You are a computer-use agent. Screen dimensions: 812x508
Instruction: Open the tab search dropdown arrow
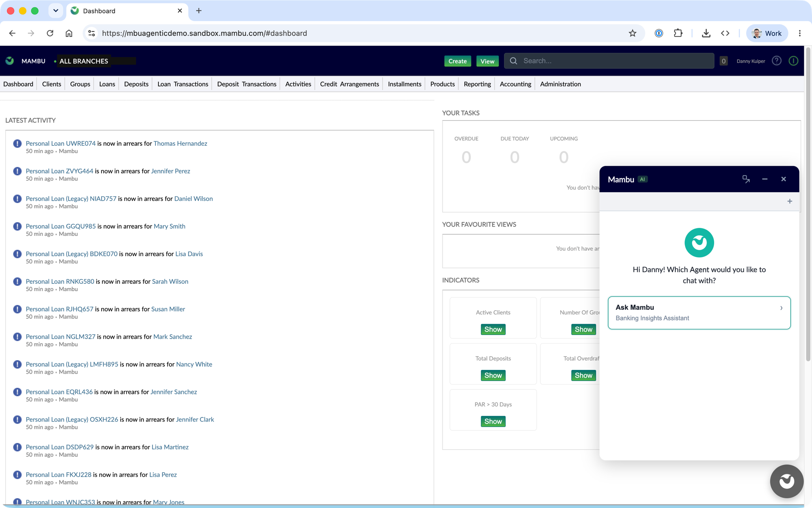point(56,11)
